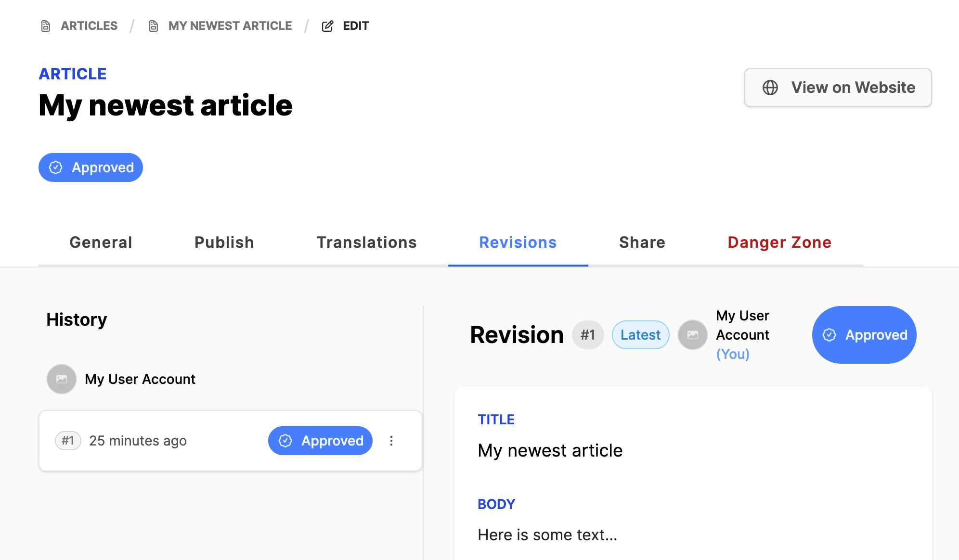Click the Articles breadcrumb document icon

(46, 26)
